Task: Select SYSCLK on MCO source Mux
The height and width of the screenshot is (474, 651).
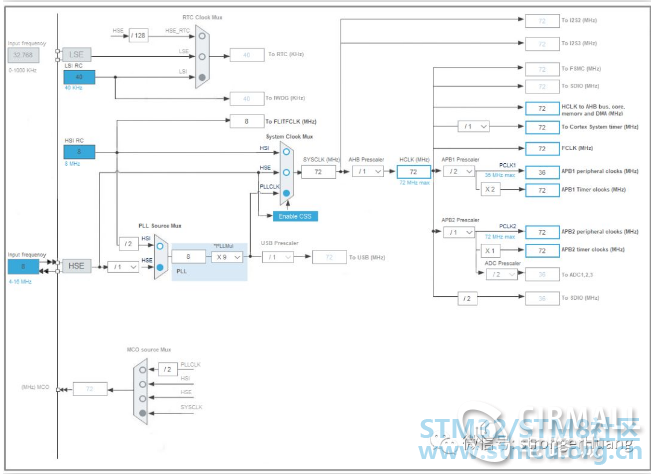Action: coord(142,413)
